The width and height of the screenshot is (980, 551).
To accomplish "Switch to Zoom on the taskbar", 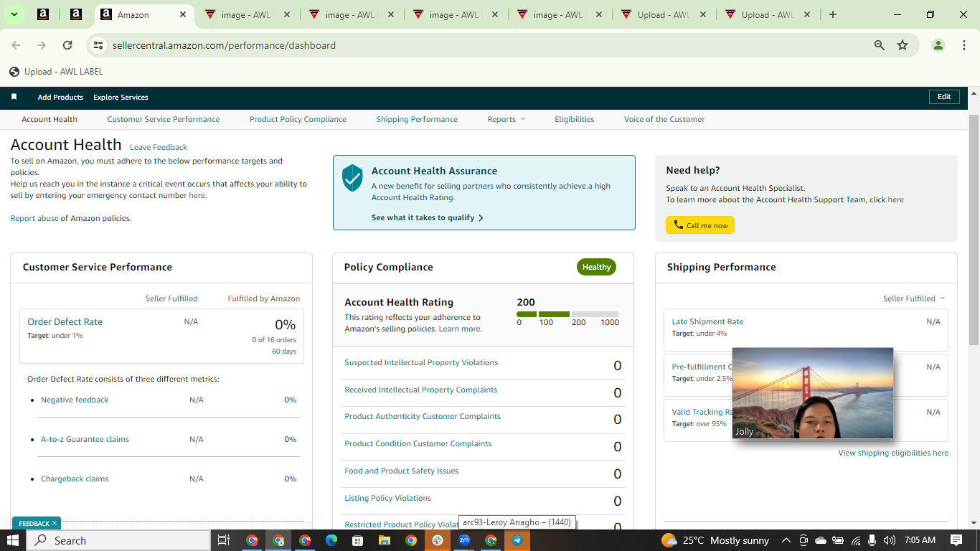I will pyautogui.click(x=464, y=540).
